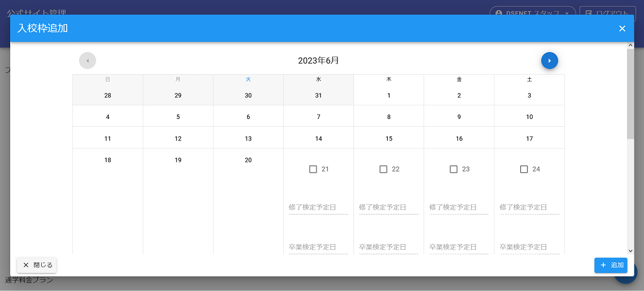Open the DSENET スタッフ user dropdown
Image resolution: width=644 pixels, height=291 pixels.
pyautogui.click(x=532, y=13)
